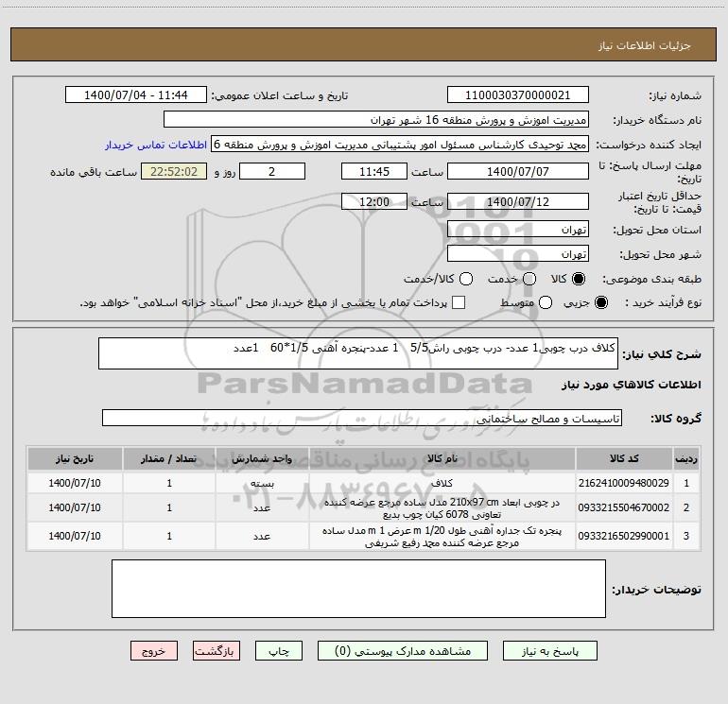The height and width of the screenshot is (704, 728).
Task: Click the بازگشت back button
Action: (217, 651)
